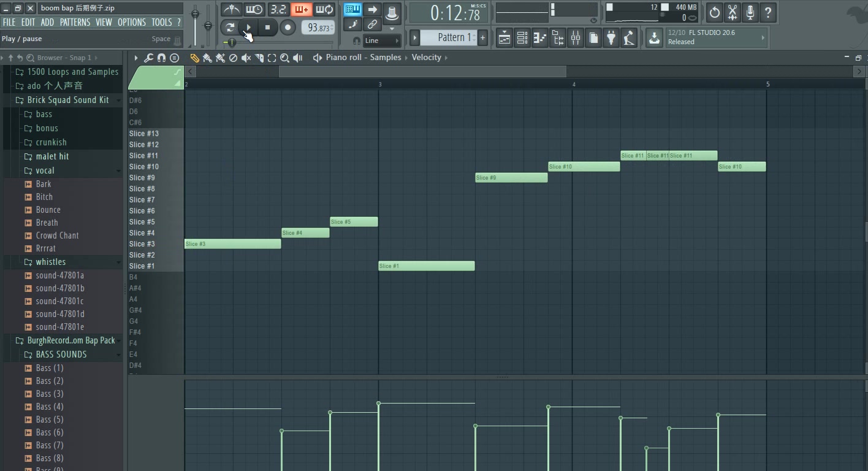Click the Record button
This screenshot has height=471, width=868.
(287, 27)
